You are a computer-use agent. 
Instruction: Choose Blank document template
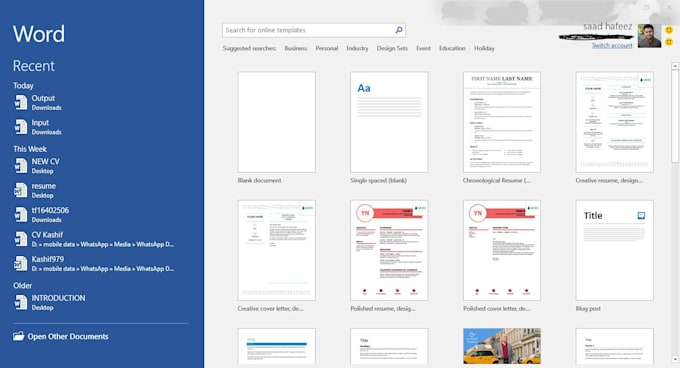coord(277,122)
